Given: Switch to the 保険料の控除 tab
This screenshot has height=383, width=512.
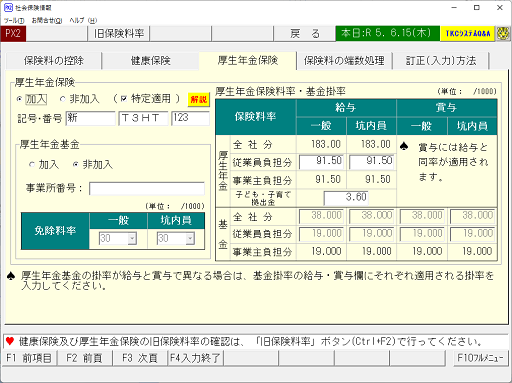Looking at the screenshot, I should tap(53, 61).
